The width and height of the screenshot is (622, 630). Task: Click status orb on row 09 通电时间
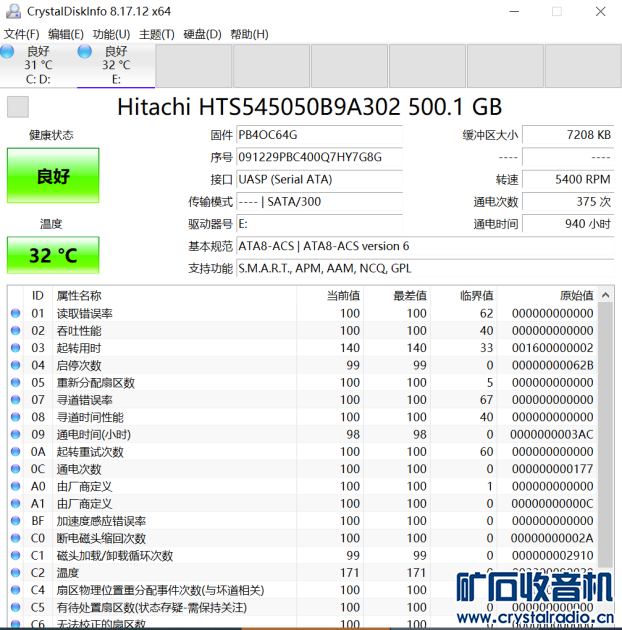[15, 434]
